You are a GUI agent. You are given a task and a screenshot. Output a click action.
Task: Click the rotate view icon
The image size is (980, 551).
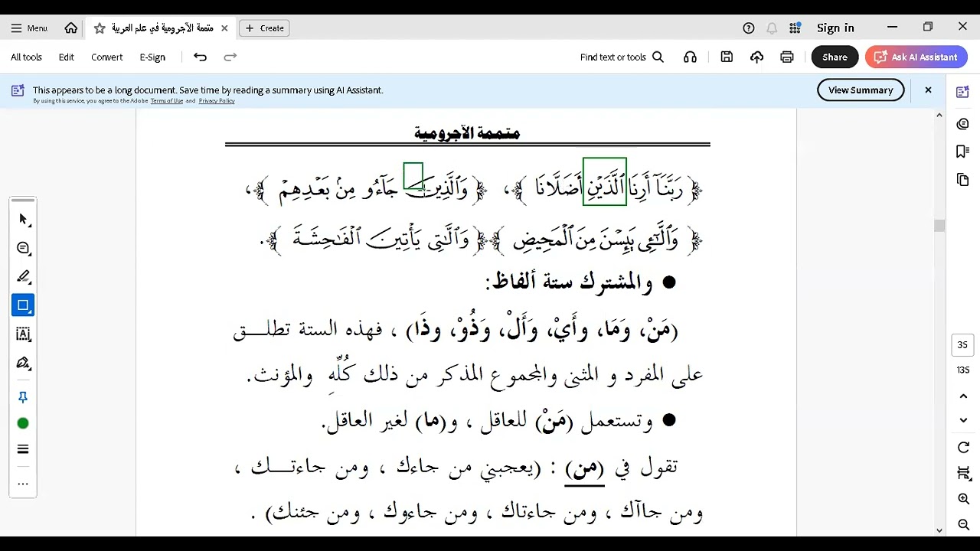pyautogui.click(x=963, y=448)
